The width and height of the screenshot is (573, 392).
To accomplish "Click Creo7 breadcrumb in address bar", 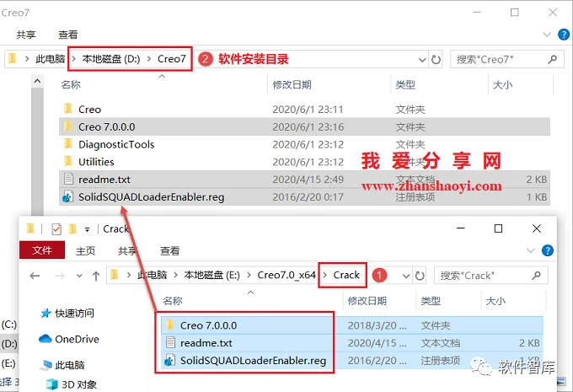I will [x=172, y=58].
